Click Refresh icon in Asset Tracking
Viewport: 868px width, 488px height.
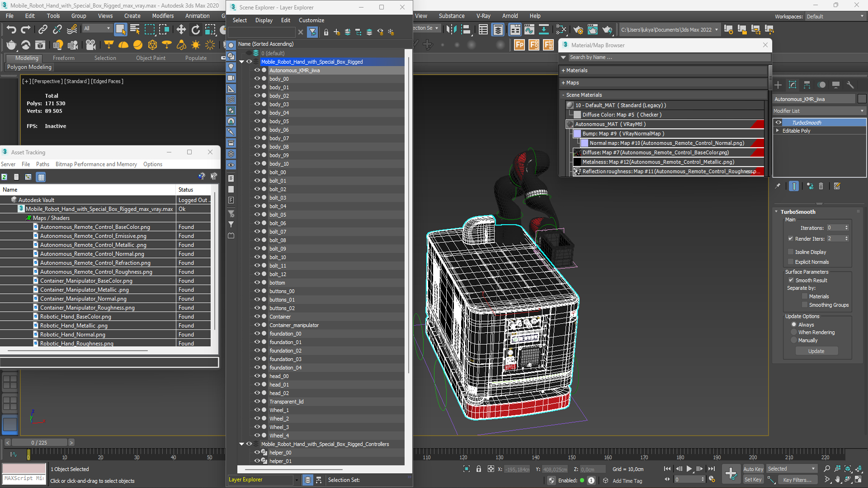5,177
